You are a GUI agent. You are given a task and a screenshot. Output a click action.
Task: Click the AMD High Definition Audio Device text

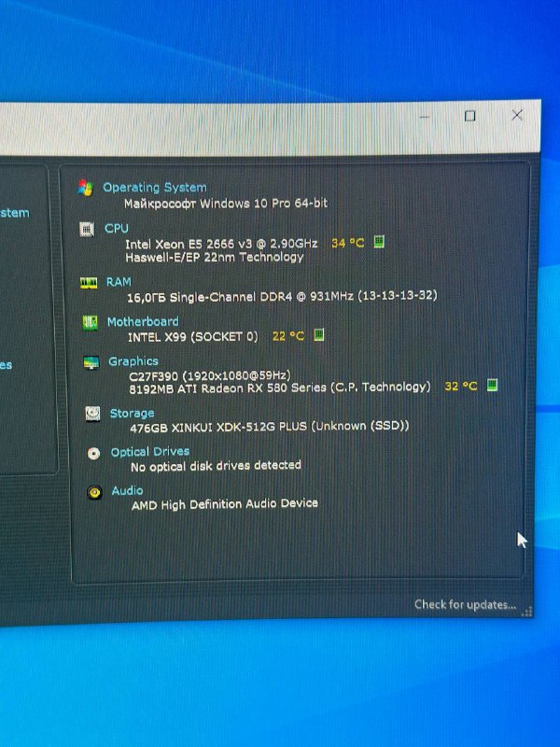(225, 504)
